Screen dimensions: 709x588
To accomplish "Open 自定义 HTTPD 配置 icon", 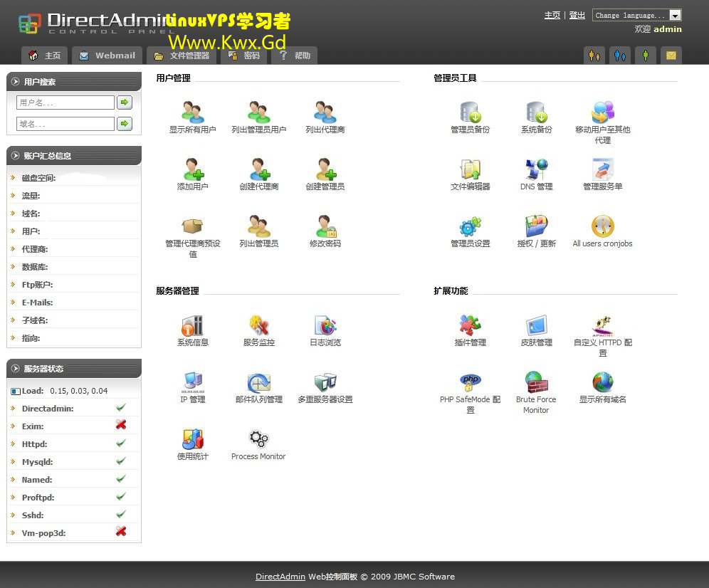I will (x=603, y=325).
